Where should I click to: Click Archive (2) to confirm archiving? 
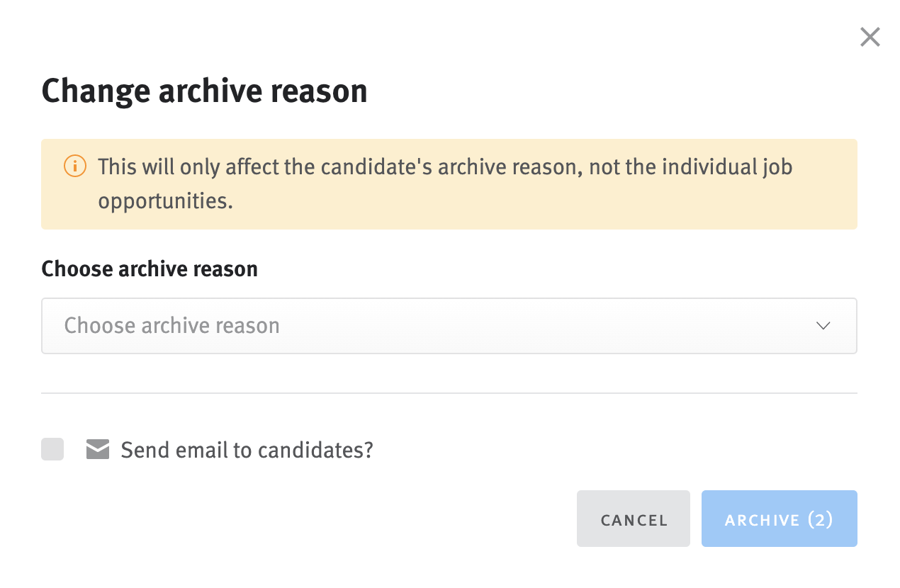click(x=779, y=519)
